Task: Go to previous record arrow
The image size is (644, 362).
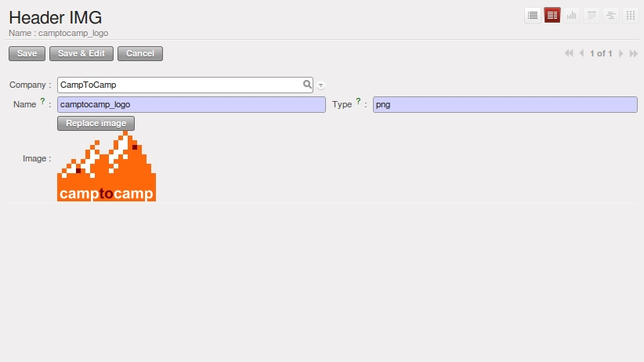Action: coord(581,53)
